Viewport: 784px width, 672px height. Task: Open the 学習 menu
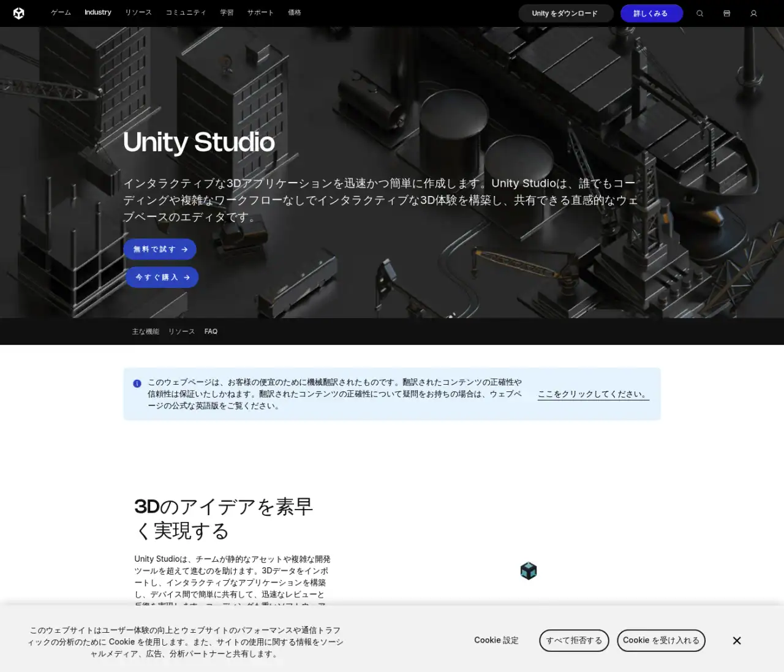pos(227,13)
